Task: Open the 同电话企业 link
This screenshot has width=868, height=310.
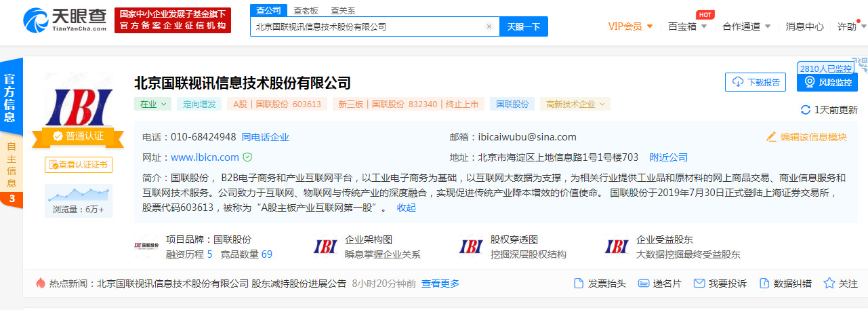Action: (265, 137)
